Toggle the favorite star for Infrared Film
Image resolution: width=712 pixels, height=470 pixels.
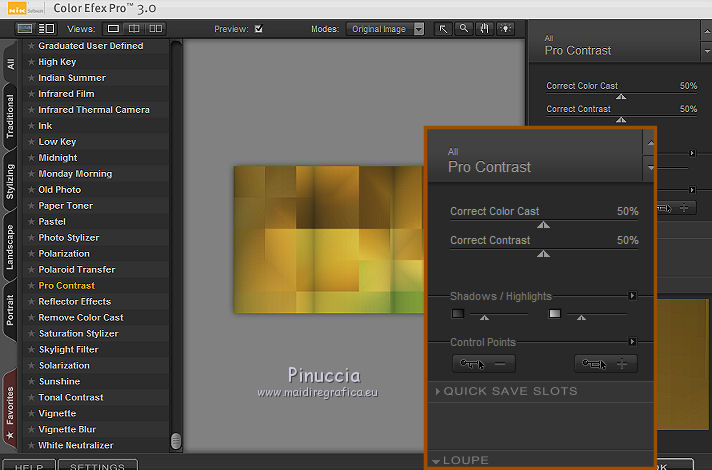[31, 94]
